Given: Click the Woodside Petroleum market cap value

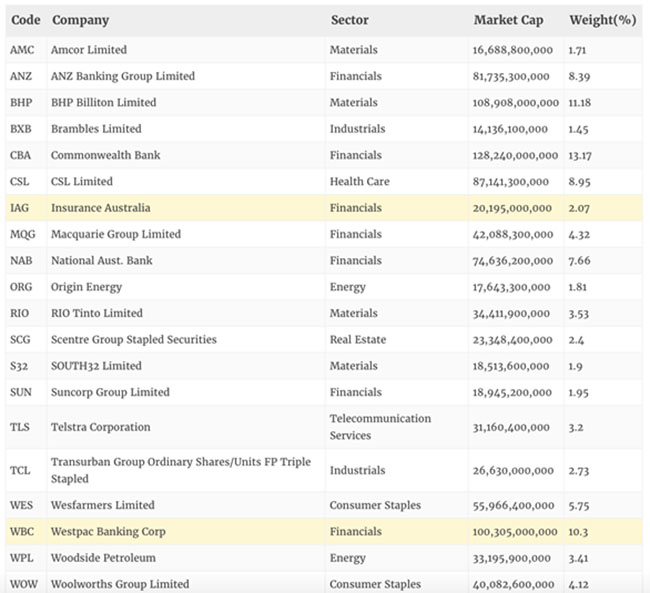Looking at the screenshot, I should pyautogui.click(x=510, y=558).
